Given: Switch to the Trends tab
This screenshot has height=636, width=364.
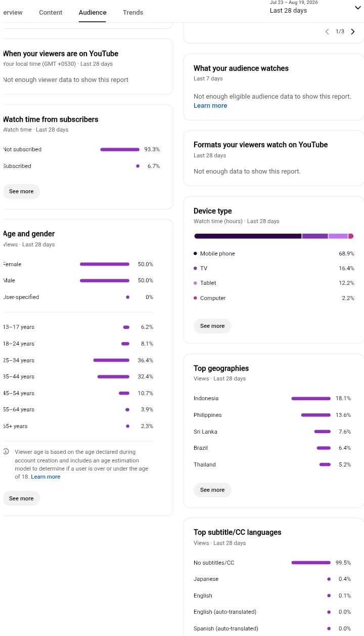Looking at the screenshot, I should pos(133,12).
